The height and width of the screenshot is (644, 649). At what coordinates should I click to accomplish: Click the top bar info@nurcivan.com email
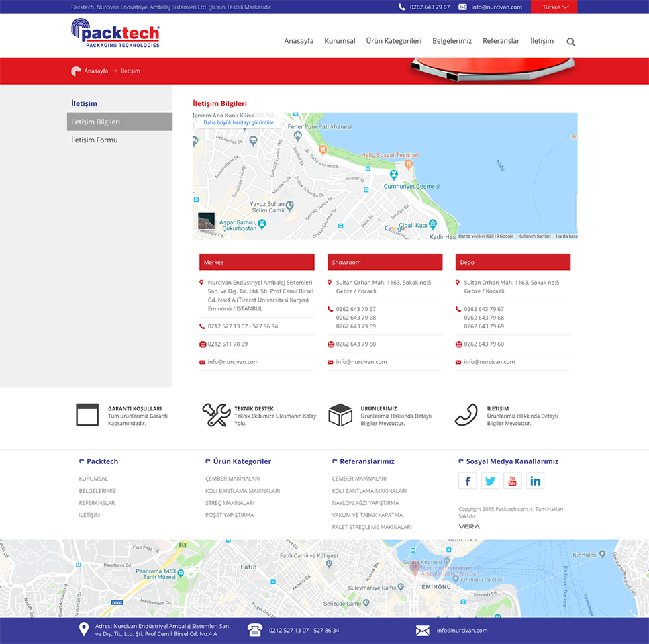click(x=497, y=7)
